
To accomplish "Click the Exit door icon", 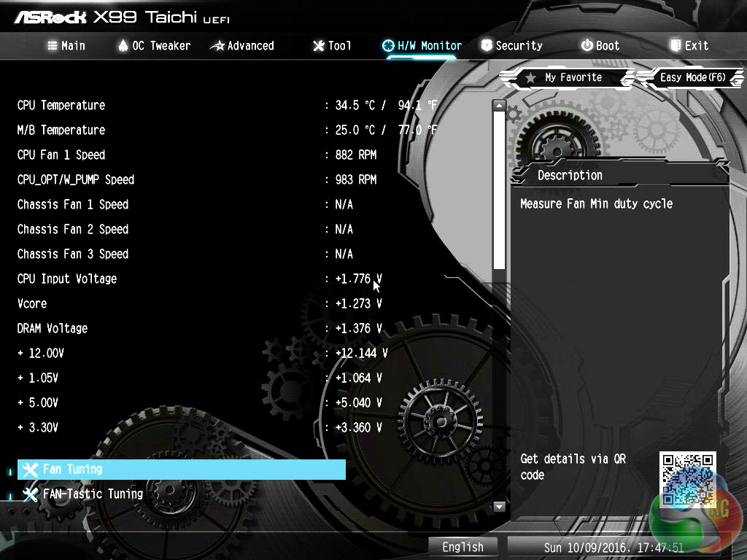I will coord(676,45).
